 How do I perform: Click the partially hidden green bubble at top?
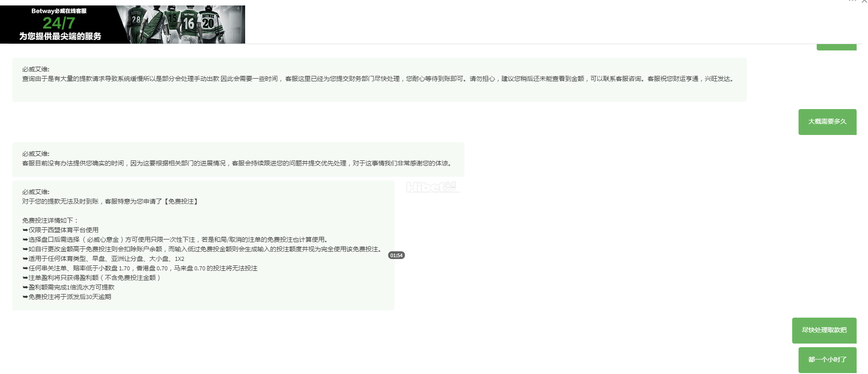[836, 47]
